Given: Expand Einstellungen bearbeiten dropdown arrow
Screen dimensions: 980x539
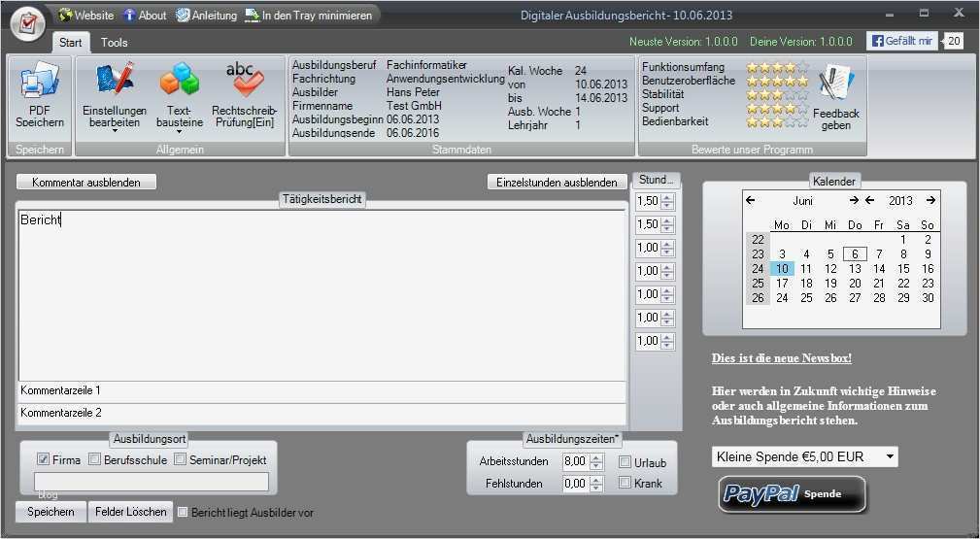Looking at the screenshot, I should pyautogui.click(x=115, y=131).
